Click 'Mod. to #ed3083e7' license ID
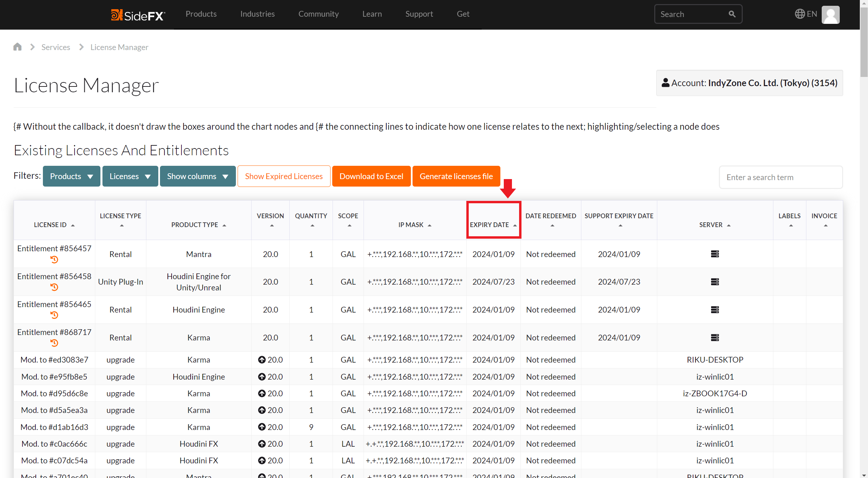 pyautogui.click(x=54, y=360)
